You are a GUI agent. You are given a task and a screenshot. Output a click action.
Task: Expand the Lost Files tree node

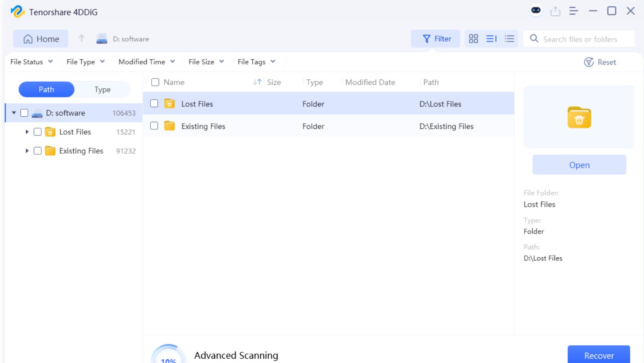(x=27, y=132)
